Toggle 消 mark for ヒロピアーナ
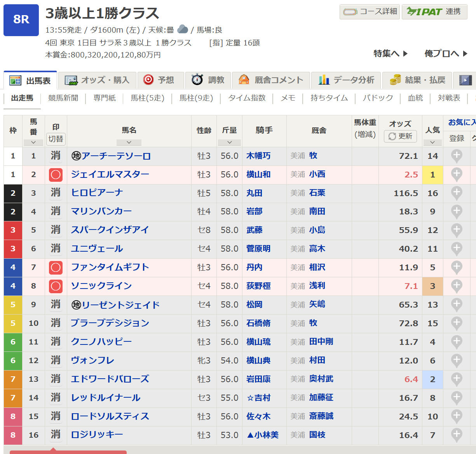 click(56, 193)
